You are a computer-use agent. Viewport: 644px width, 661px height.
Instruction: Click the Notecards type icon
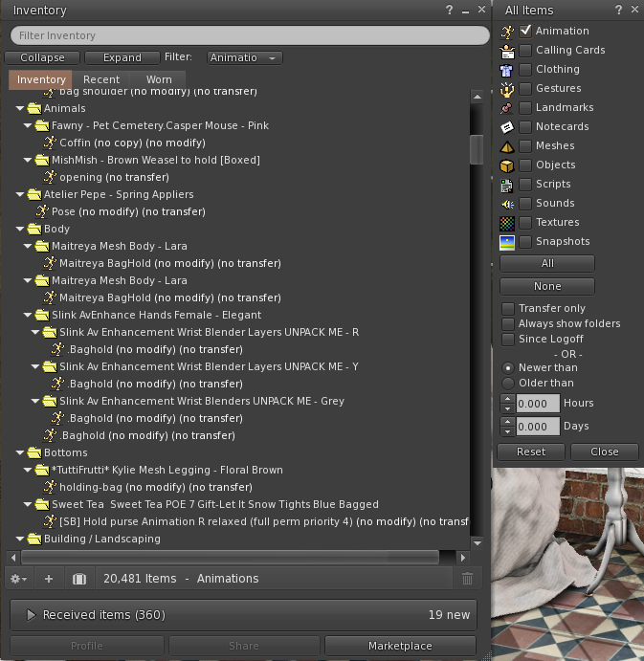[507, 127]
